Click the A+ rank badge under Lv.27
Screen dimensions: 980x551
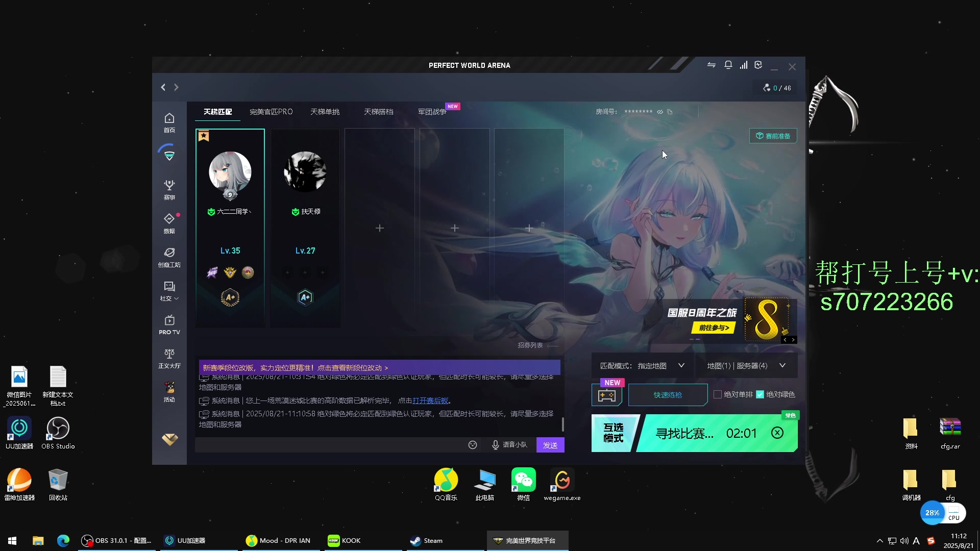[305, 297]
